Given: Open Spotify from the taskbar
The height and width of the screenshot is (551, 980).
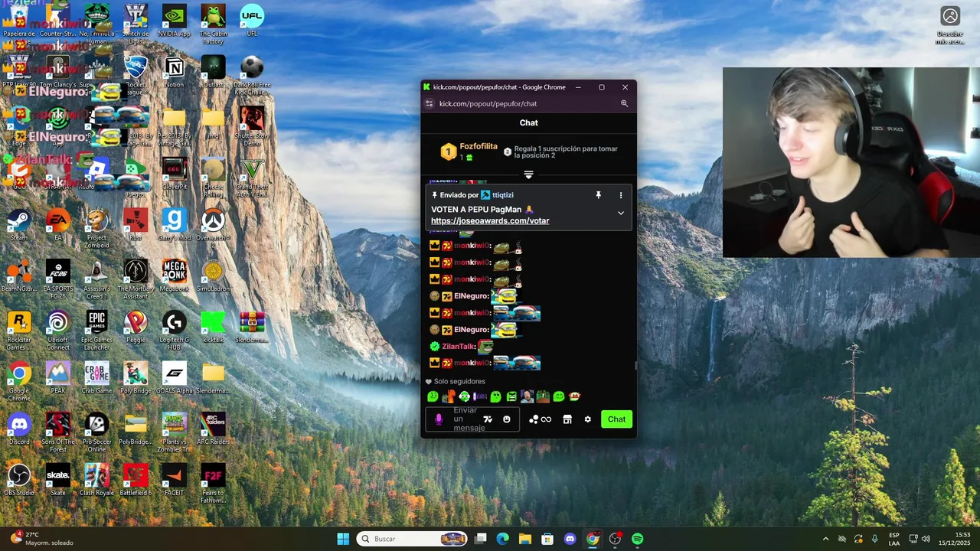Looking at the screenshot, I should 638,539.
